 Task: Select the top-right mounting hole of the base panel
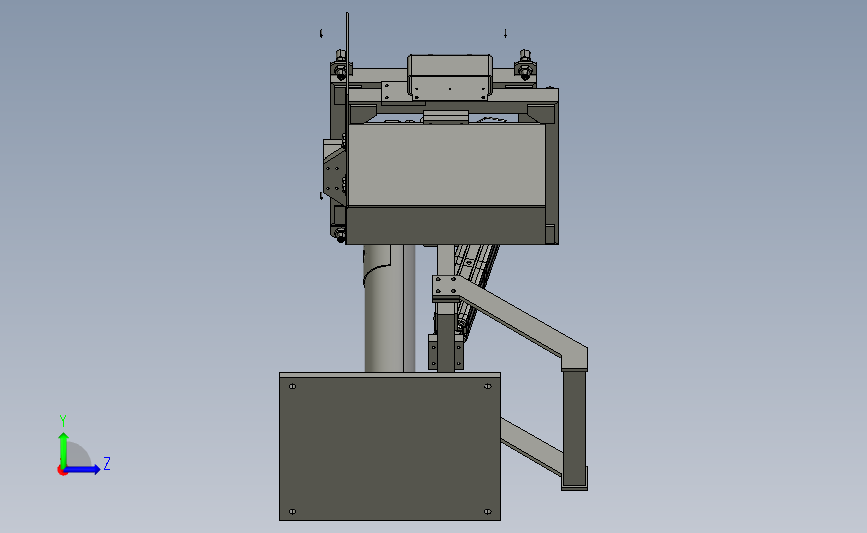[487, 386]
